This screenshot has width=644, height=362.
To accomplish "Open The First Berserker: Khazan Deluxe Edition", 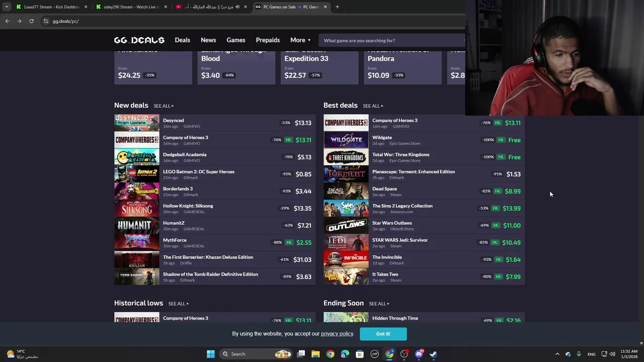I will coord(208,257).
